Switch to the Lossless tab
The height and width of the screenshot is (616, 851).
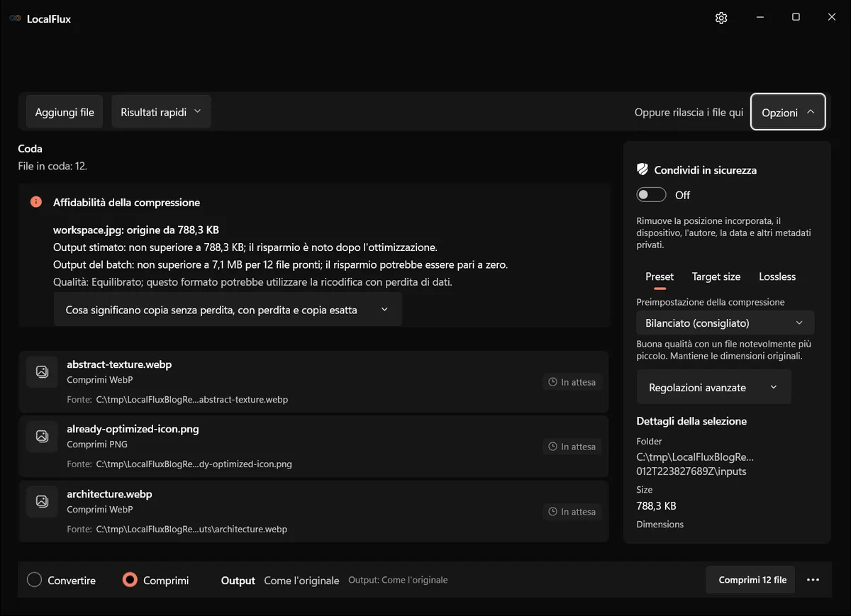(x=777, y=276)
